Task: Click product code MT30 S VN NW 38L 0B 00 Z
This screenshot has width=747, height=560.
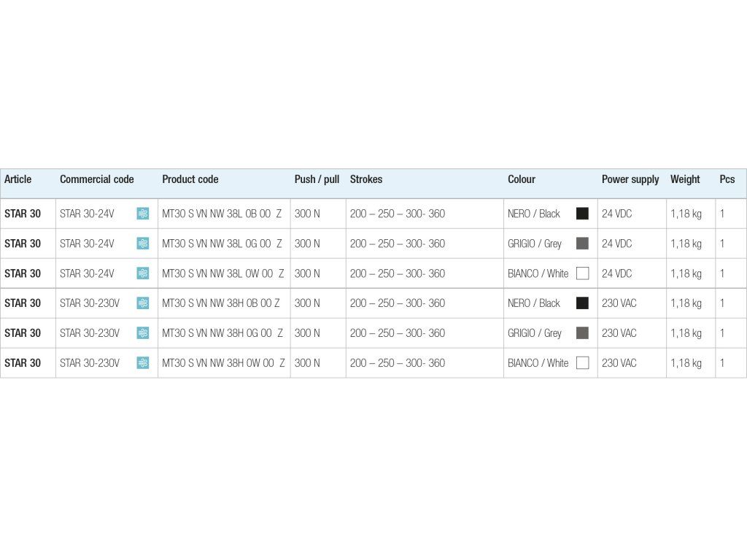Action: click(x=222, y=214)
